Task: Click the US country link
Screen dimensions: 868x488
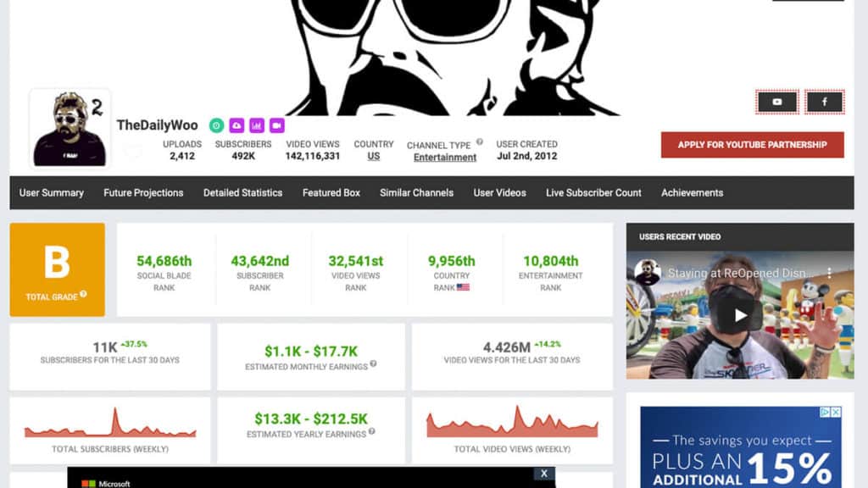Action: 374,157
